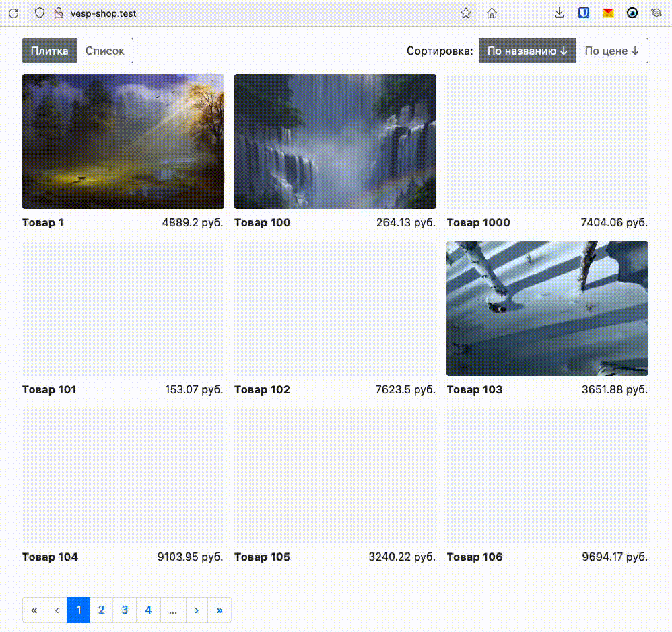Click the Сортировка: label
672x632 pixels.
(440, 51)
